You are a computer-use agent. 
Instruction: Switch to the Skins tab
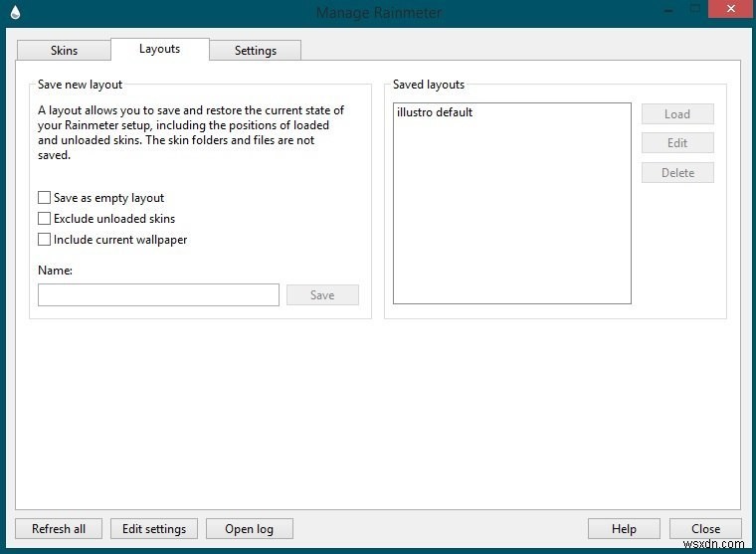pyautogui.click(x=64, y=50)
